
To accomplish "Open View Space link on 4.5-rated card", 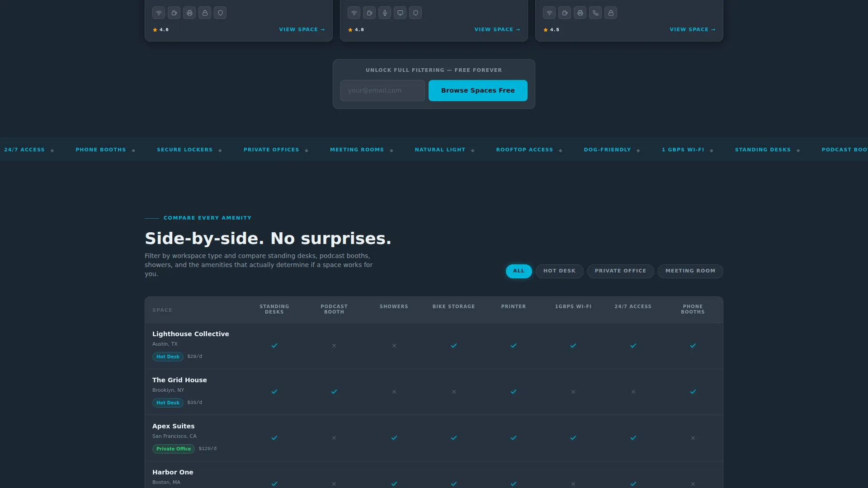I will (x=693, y=29).
